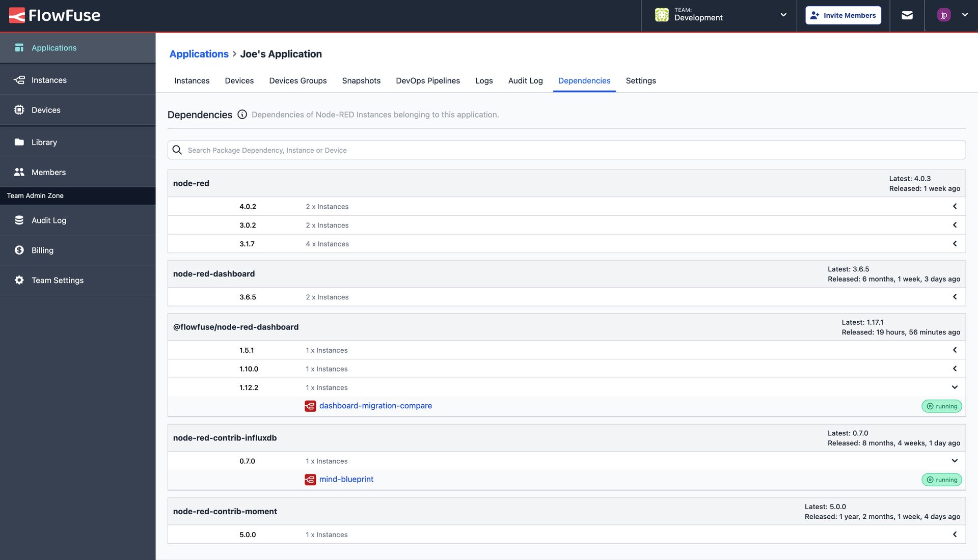This screenshot has width=978, height=560.
Task: Click the Members sidebar icon
Action: coord(19,172)
